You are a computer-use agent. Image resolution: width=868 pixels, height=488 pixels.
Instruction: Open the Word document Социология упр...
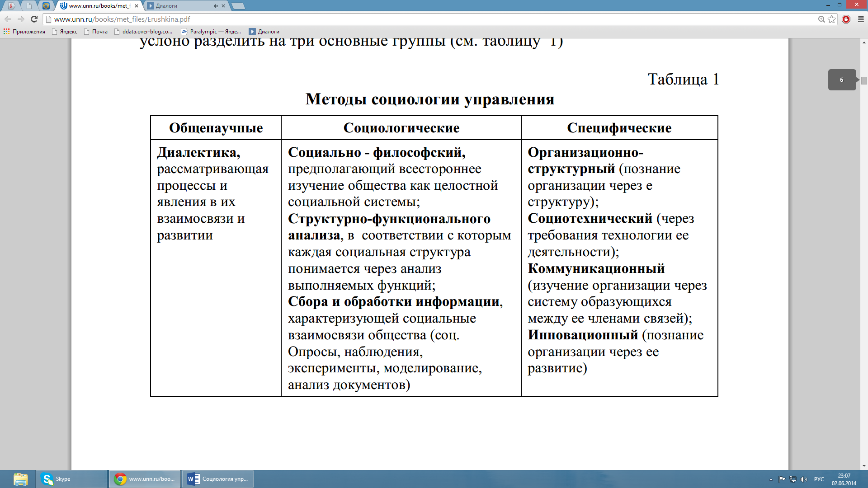point(218,479)
